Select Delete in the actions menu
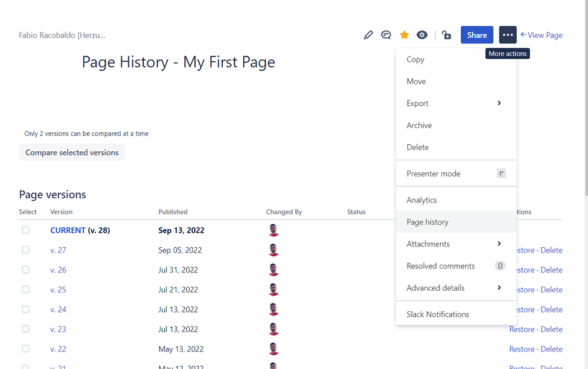 (456, 147)
